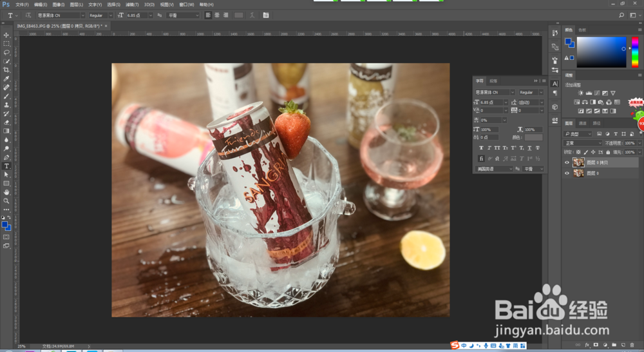Select the Zoom tool
This screenshot has width=644, height=352.
pos(6,200)
